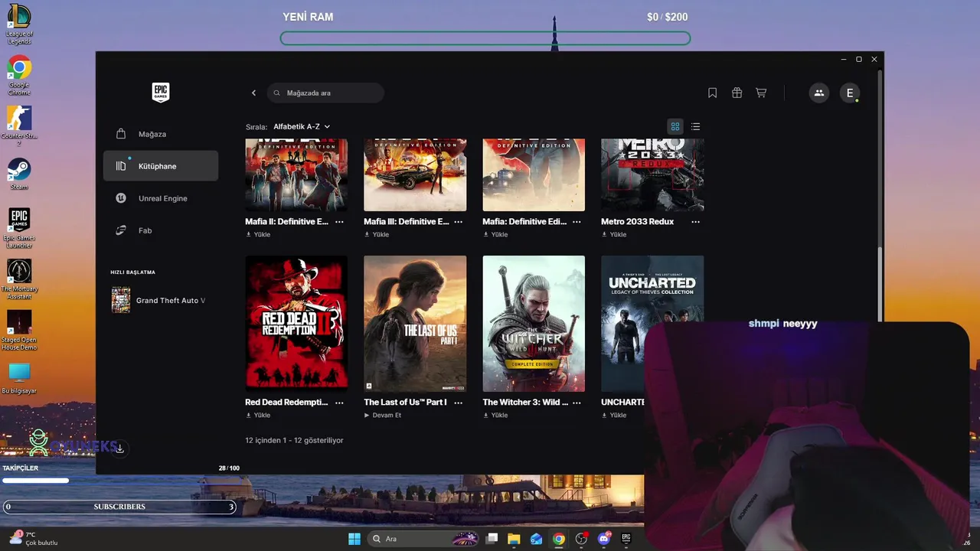Viewport: 980px width, 551px height.
Task: Open options menu for Metro 2033 Redux
Action: 695,222
